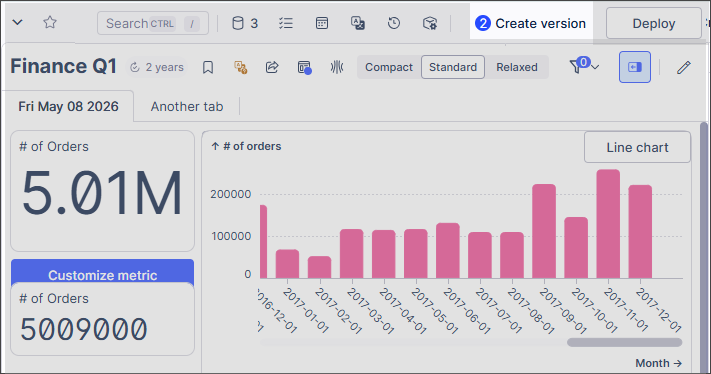Image resolution: width=711 pixels, height=374 pixels.
Task: Click the star favorite icon
Action: [x=50, y=22]
